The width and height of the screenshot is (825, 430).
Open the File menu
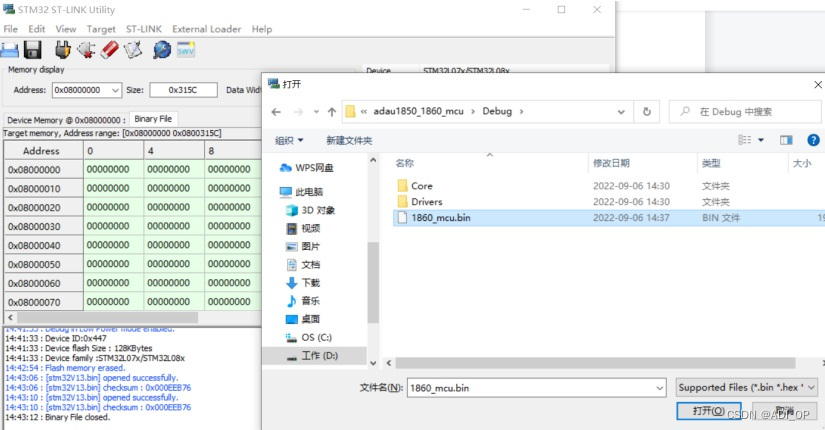pyautogui.click(x=11, y=29)
